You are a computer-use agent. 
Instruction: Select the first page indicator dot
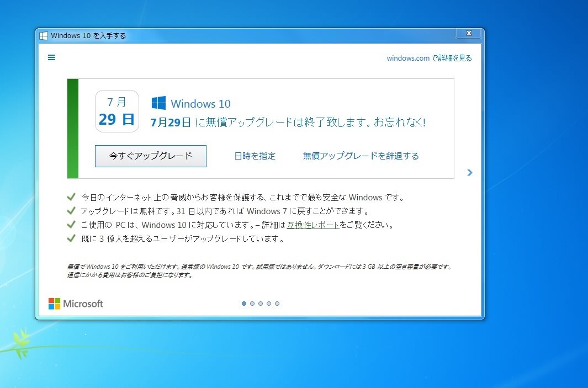tap(243, 304)
